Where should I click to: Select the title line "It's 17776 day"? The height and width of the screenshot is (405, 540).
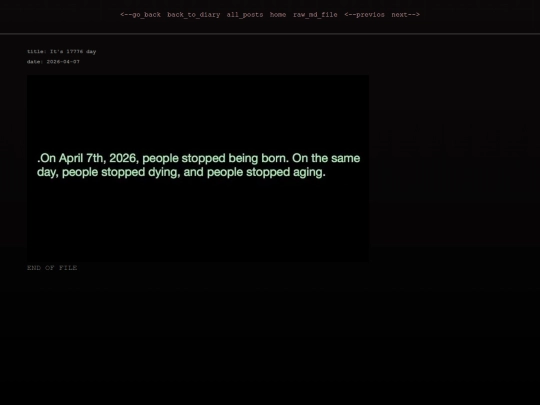(62, 52)
